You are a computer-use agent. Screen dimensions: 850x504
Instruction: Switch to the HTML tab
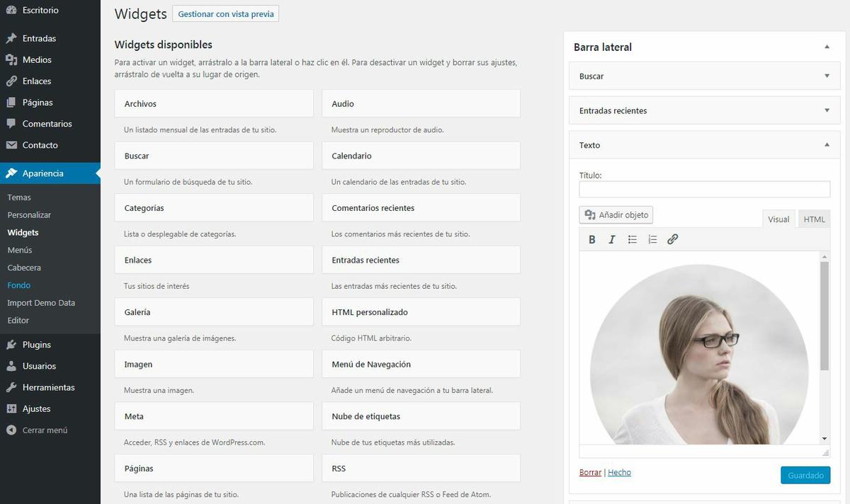click(x=813, y=219)
